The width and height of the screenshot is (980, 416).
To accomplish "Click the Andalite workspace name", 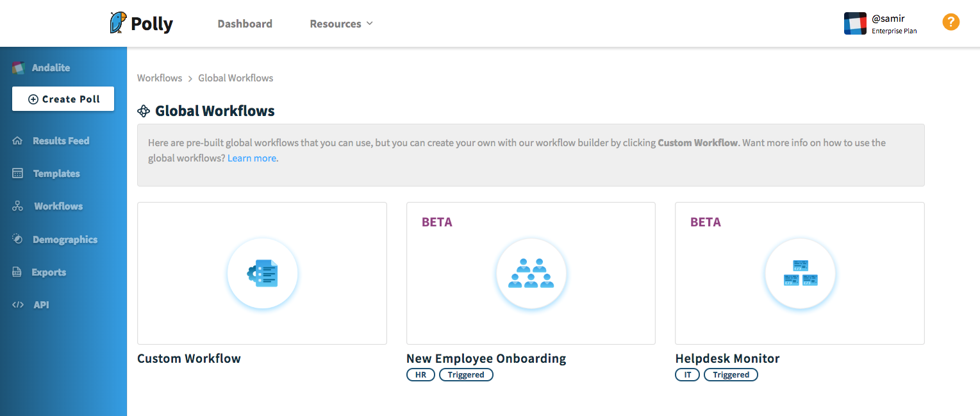I will point(51,67).
